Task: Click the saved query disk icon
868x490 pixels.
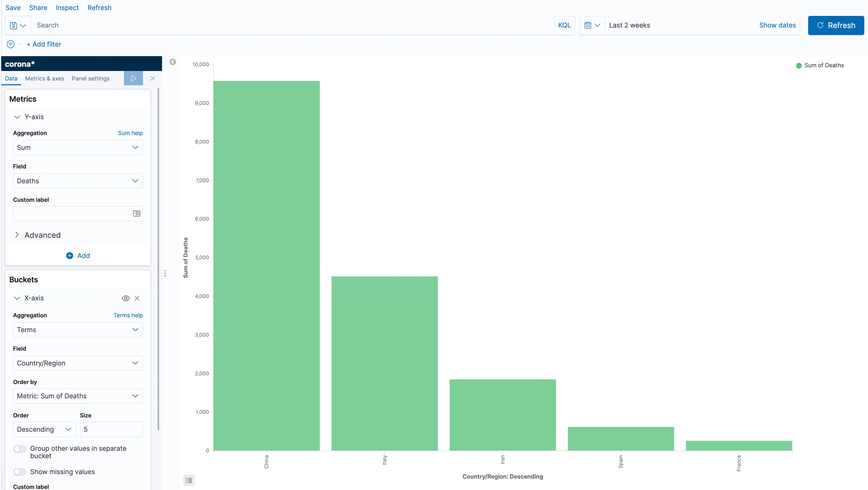Action: [x=14, y=26]
